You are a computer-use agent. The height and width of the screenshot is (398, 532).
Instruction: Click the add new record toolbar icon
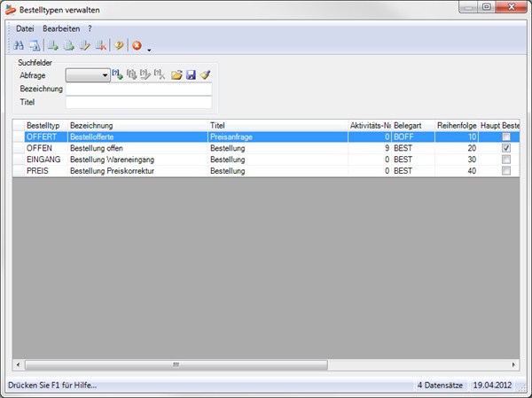coord(53,45)
